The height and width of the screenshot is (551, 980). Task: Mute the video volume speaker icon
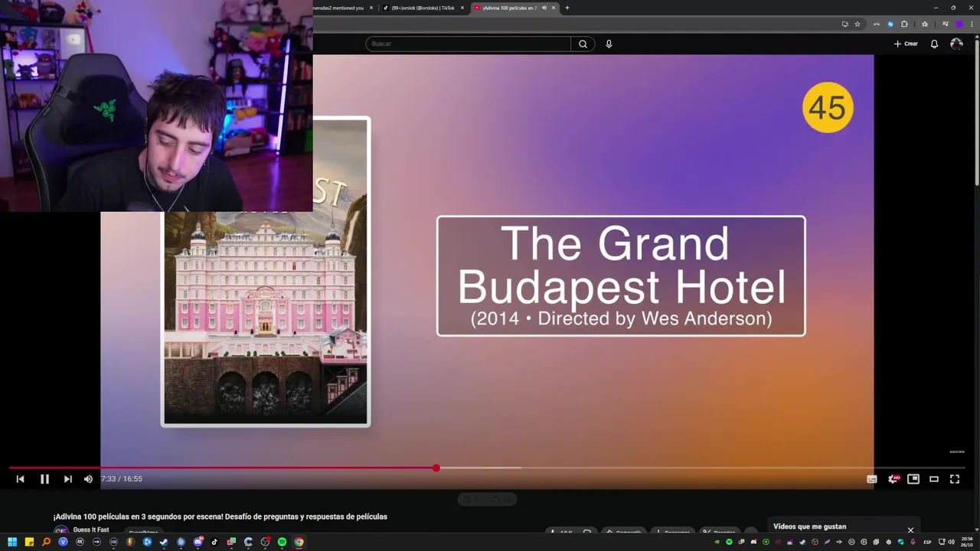tap(88, 479)
